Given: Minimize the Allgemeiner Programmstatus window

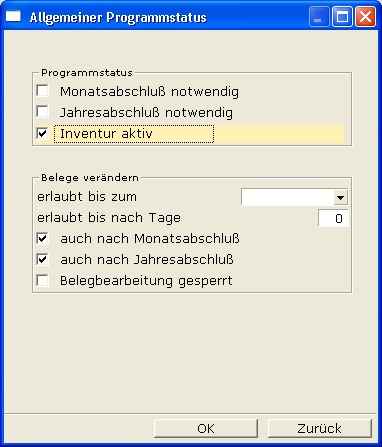Looking at the screenshot, I should 319,17.
